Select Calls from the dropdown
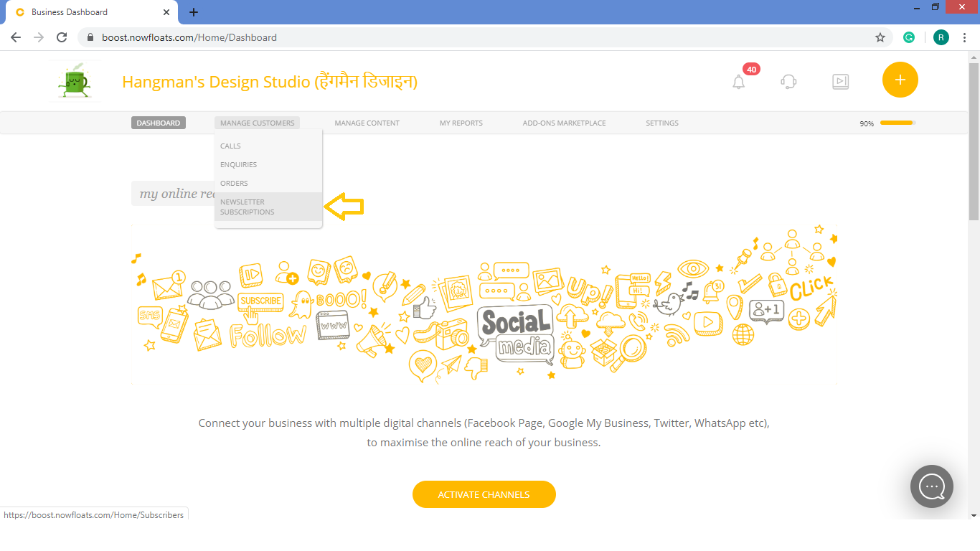Viewport: 980px width, 551px height. 268,146
